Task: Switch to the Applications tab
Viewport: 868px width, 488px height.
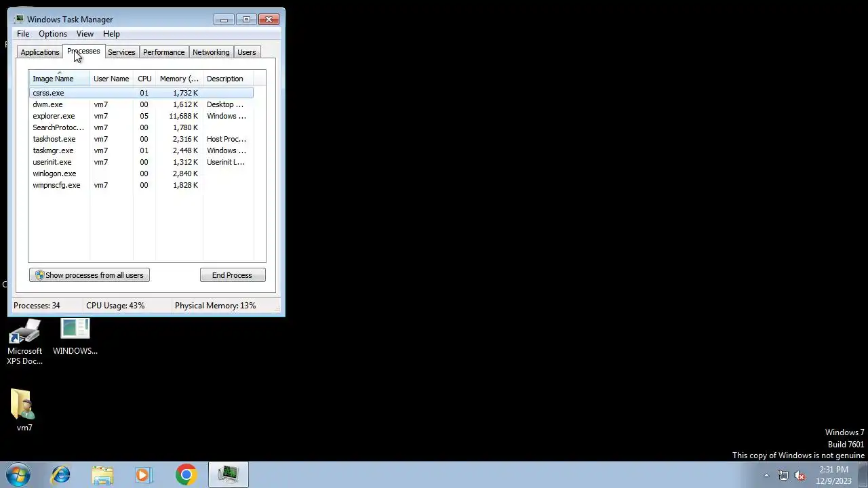Action: point(40,52)
